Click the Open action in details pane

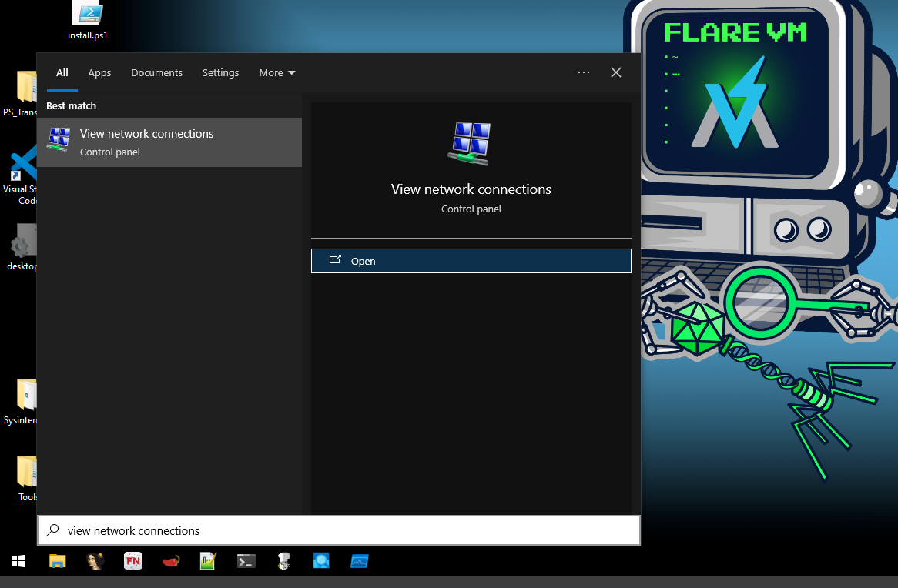click(471, 261)
